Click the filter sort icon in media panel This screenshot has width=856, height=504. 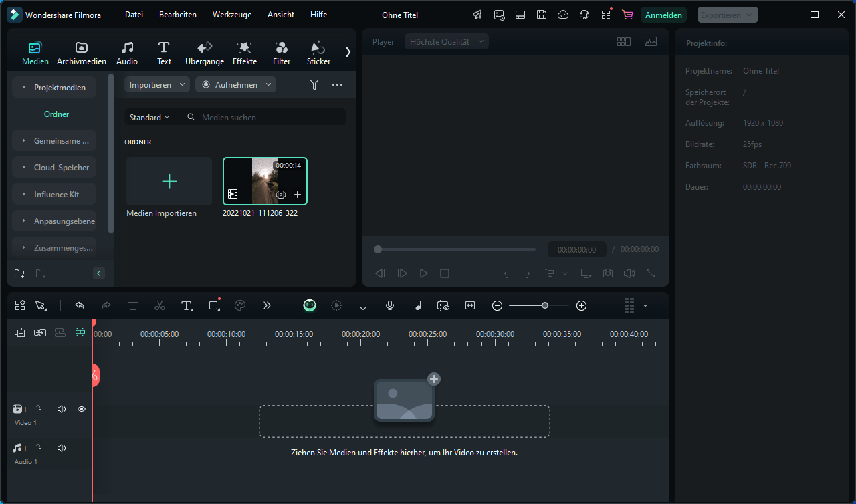[316, 85]
